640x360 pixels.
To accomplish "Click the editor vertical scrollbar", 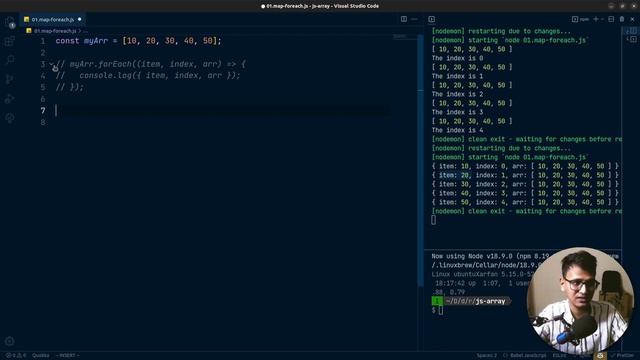I will [x=420, y=159].
